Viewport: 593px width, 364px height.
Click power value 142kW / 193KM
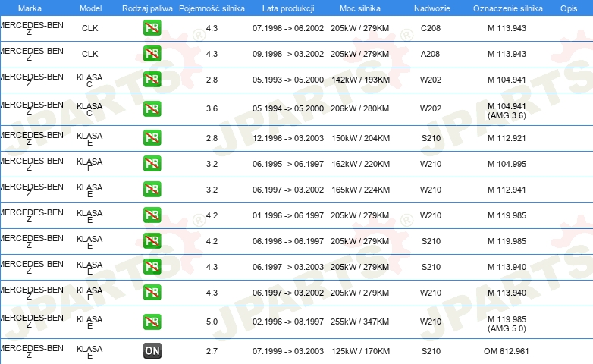(x=360, y=80)
